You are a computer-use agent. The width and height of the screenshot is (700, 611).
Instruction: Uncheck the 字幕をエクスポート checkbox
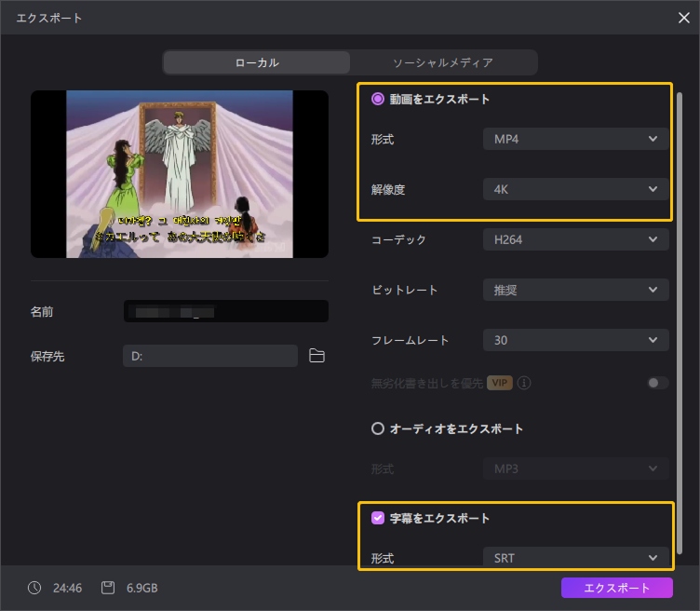[x=378, y=518]
